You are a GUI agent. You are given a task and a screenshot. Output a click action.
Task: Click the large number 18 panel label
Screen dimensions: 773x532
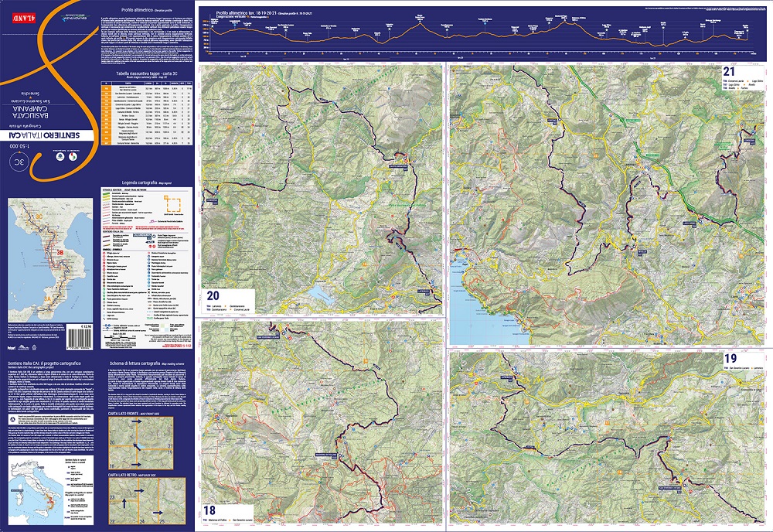click(210, 510)
